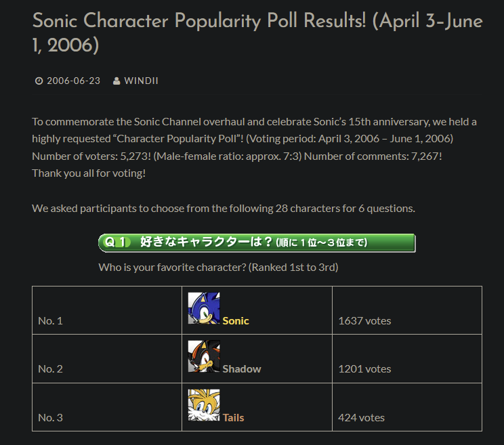Viewport: 504px width, 445px height.
Task: Select the No. 3 rank cell
Action: (x=107, y=407)
